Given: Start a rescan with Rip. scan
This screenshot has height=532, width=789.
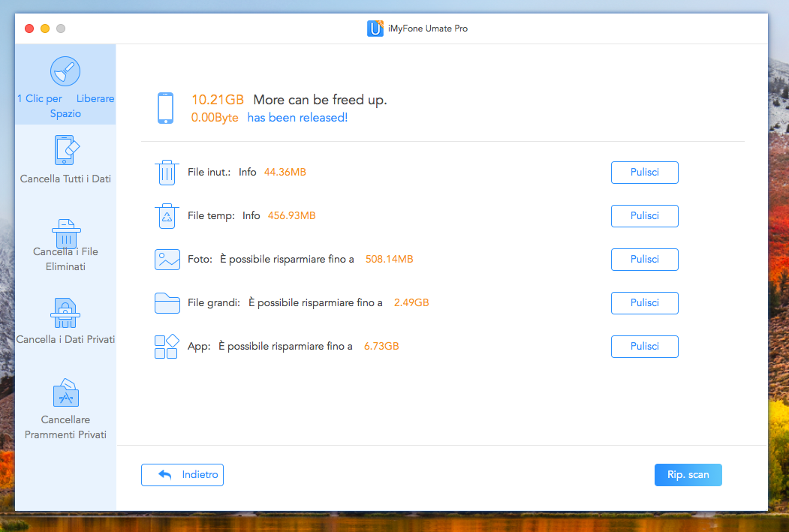Looking at the screenshot, I should [688, 475].
